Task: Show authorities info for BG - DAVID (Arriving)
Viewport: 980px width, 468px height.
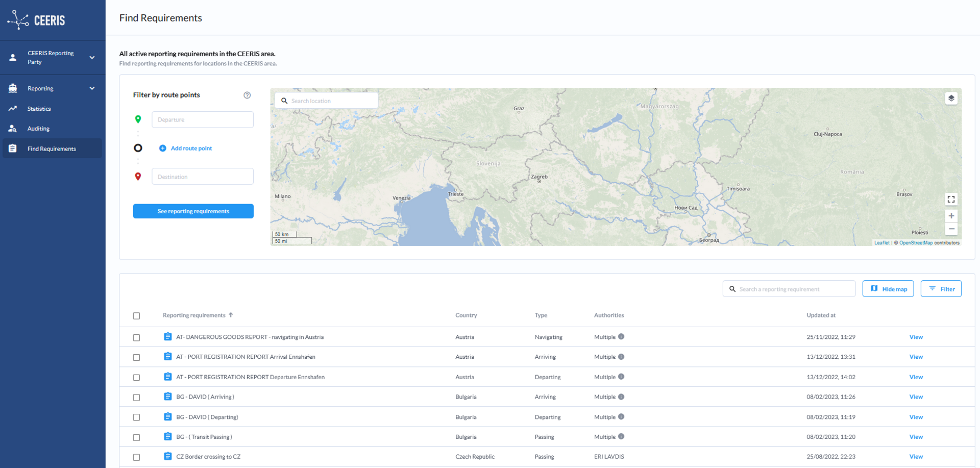Action: click(621, 397)
